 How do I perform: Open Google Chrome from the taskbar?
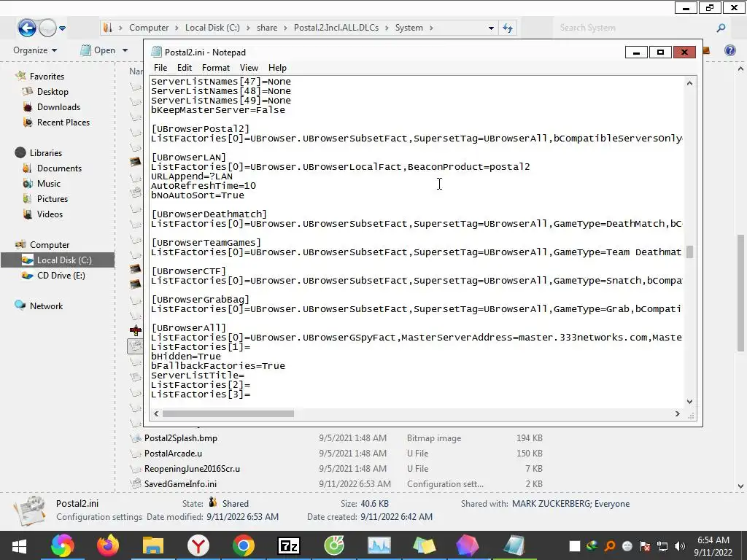click(x=244, y=545)
